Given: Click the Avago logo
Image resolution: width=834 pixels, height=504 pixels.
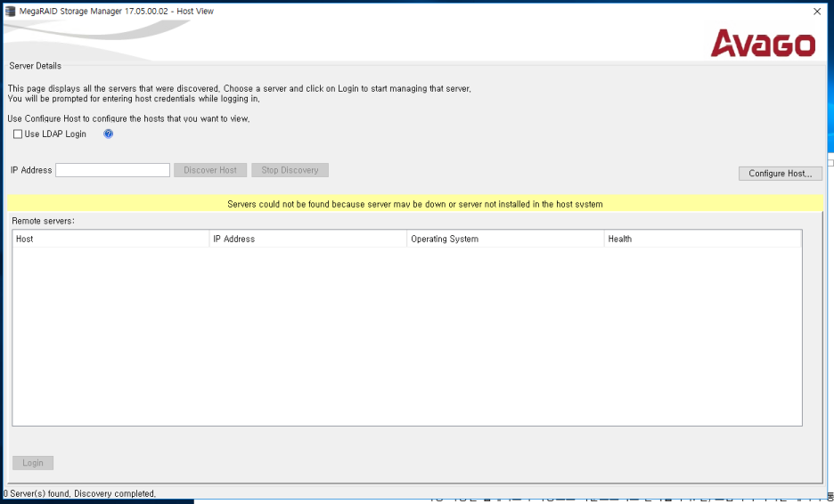Looking at the screenshot, I should click(x=764, y=43).
